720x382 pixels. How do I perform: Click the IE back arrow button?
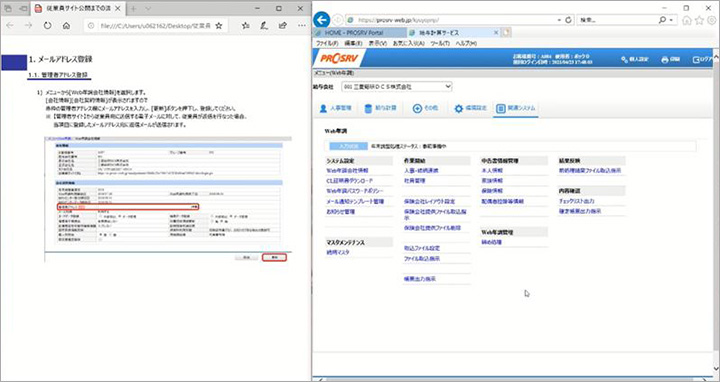[322, 20]
